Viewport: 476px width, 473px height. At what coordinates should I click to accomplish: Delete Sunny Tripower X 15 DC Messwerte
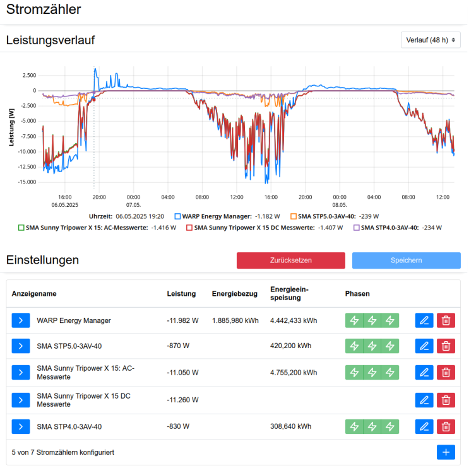[446, 400]
